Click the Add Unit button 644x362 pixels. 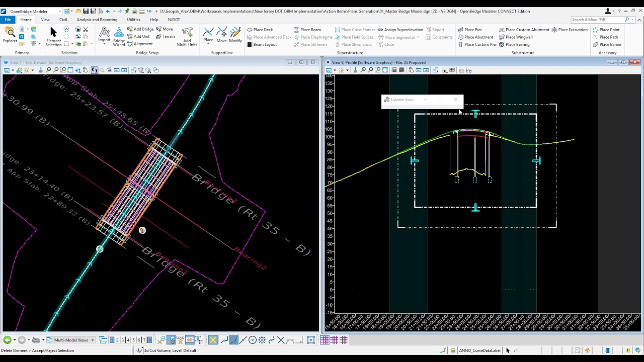[138, 36]
